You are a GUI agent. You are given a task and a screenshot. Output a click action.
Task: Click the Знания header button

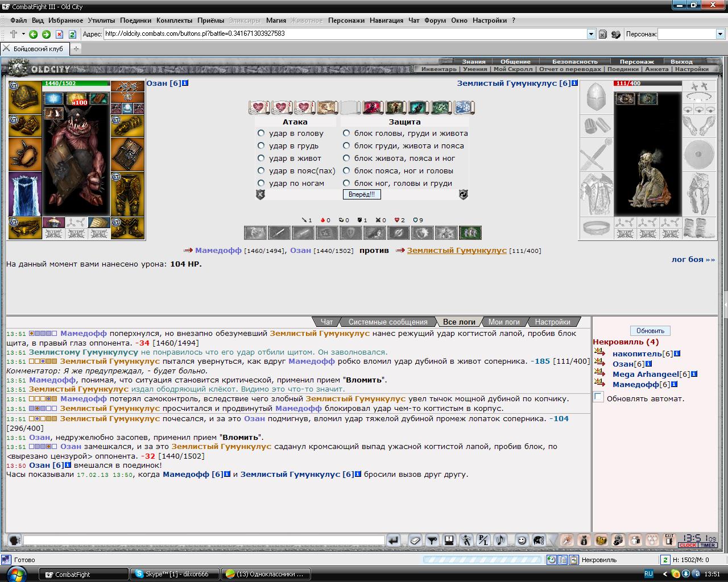[474, 61]
